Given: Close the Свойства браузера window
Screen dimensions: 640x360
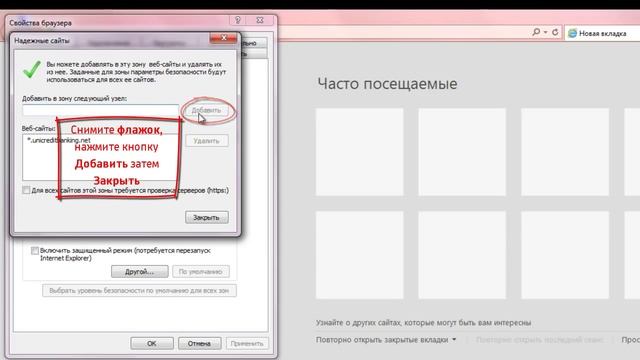Looking at the screenshot, I should [260, 20].
